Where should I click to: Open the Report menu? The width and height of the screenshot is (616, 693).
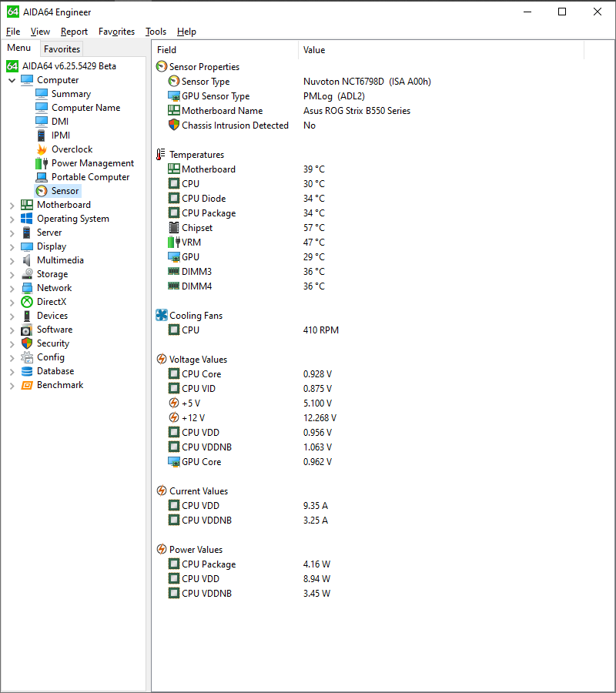tap(74, 32)
